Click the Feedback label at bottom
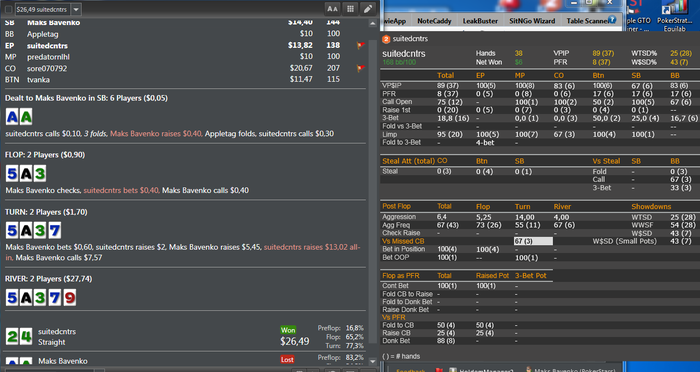This screenshot has height=372, width=700. pos(411,370)
